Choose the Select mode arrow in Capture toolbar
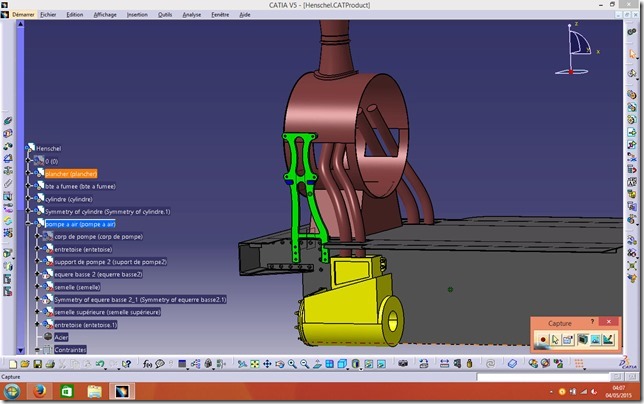 (555, 340)
